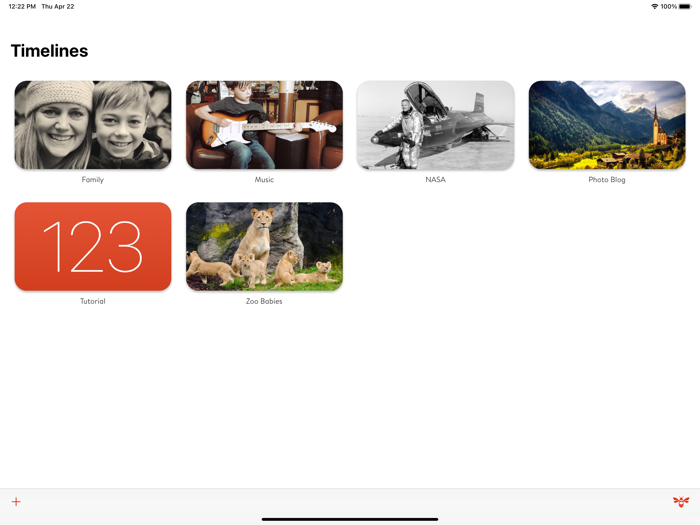Tap the battery indicator icon
Viewport: 700px width, 525px height.
pos(685,6)
